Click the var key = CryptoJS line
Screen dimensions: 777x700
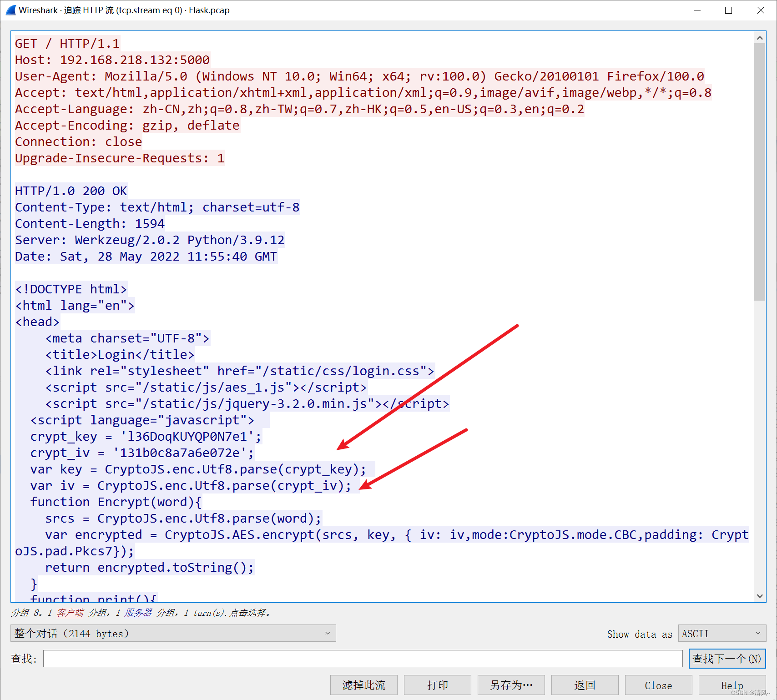point(198,469)
